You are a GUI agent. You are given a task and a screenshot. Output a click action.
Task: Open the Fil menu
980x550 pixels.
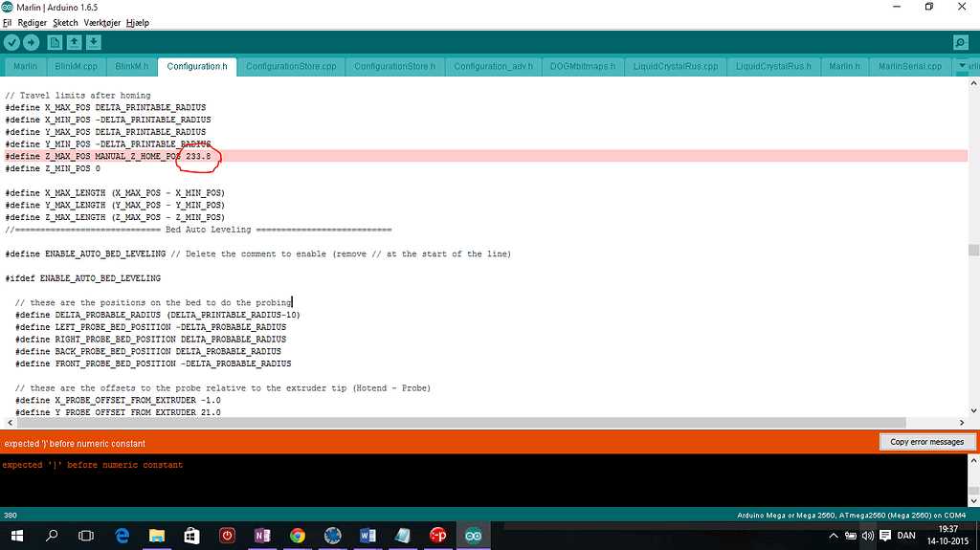point(7,23)
